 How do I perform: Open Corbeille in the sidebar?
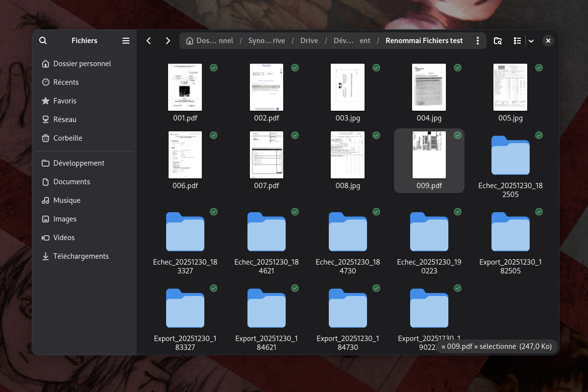[68, 138]
